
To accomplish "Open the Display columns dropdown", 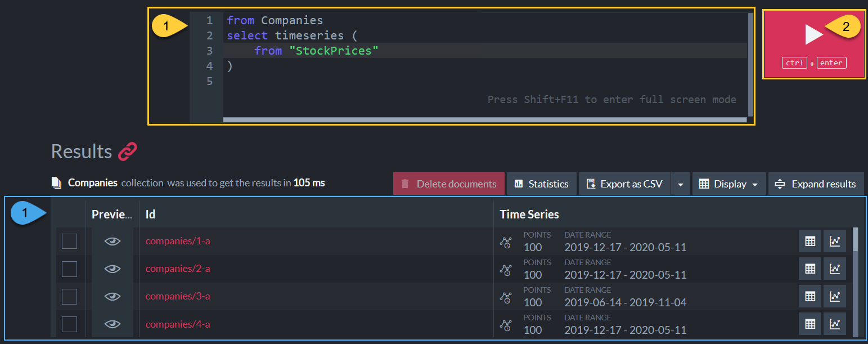I will (729, 184).
